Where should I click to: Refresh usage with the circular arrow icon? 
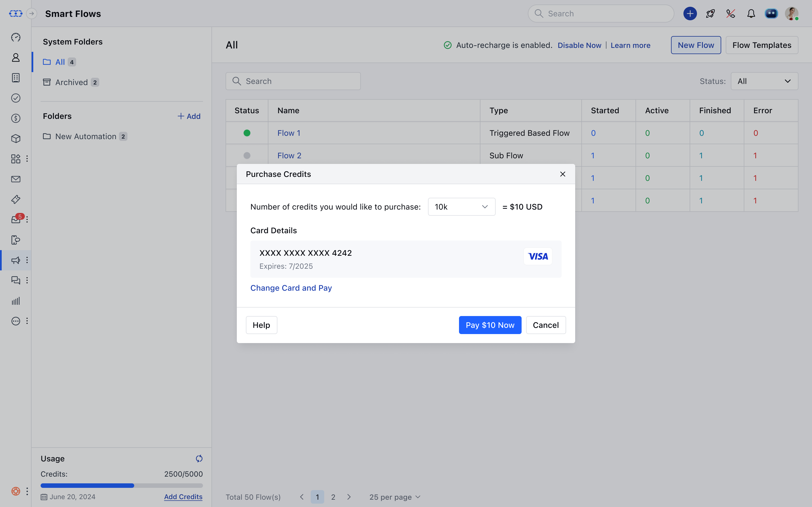pyautogui.click(x=199, y=458)
